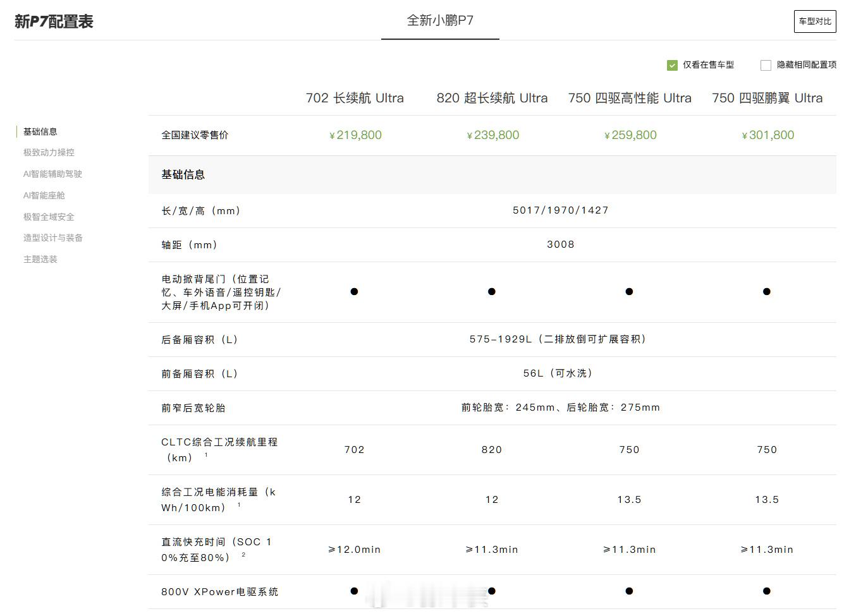Click the ¥301,800 price
The width and height of the screenshot is (856, 616).
click(767, 135)
